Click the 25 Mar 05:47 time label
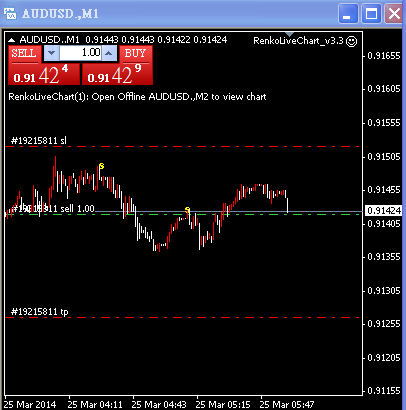This screenshot has width=406, height=410. (x=287, y=405)
